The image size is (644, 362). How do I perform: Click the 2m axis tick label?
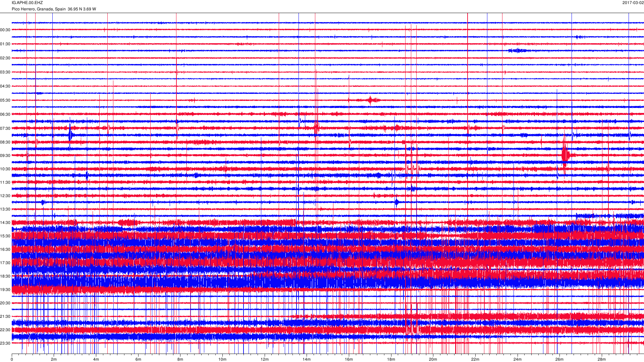tap(54, 359)
